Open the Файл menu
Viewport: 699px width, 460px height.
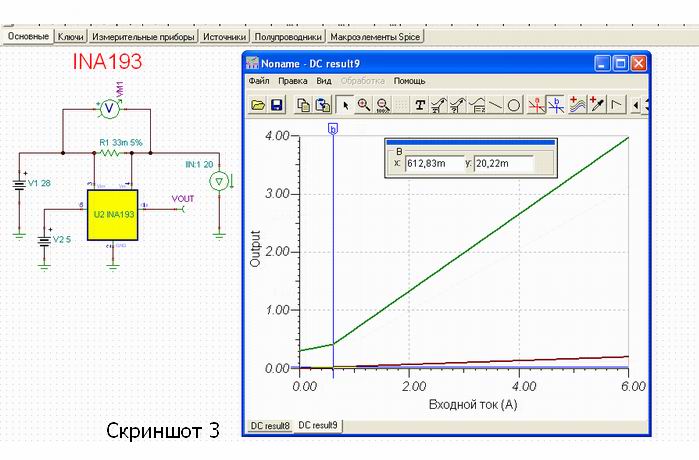pos(259,81)
